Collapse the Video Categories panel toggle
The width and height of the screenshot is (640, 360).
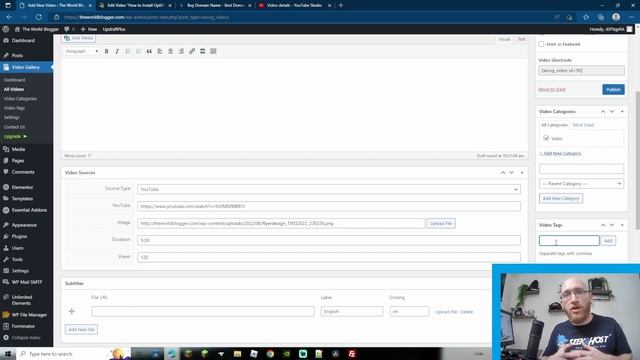pos(622,111)
